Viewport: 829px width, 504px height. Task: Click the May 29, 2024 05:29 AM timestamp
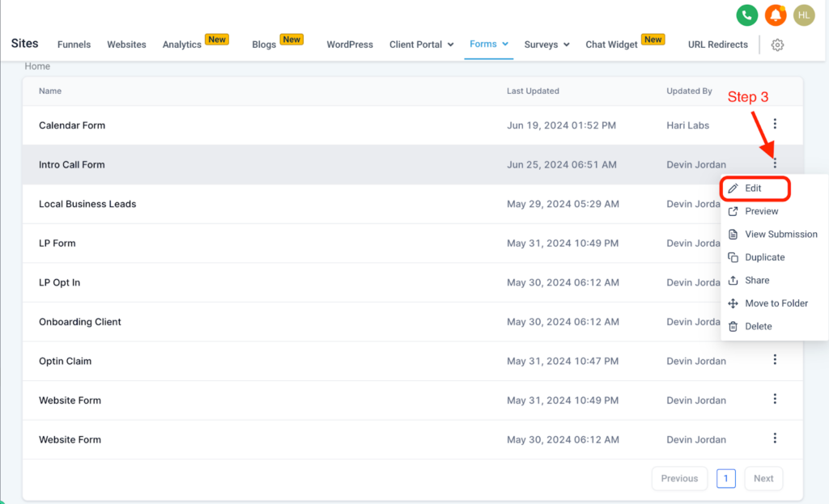(563, 204)
